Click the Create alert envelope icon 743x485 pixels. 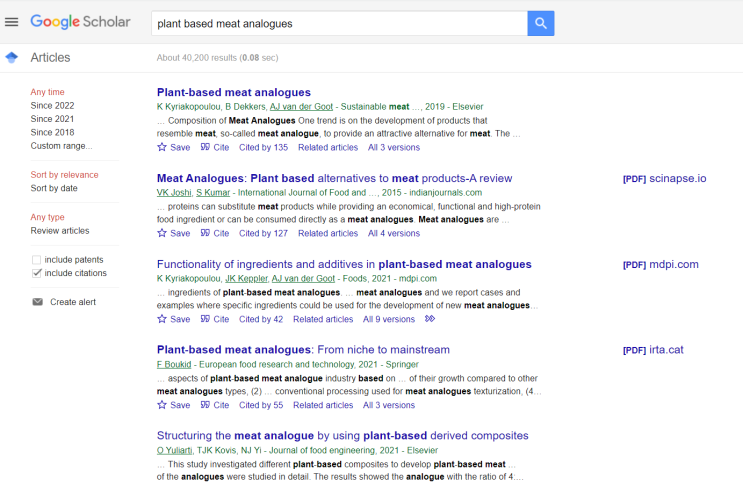pyautogui.click(x=38, y=302)
